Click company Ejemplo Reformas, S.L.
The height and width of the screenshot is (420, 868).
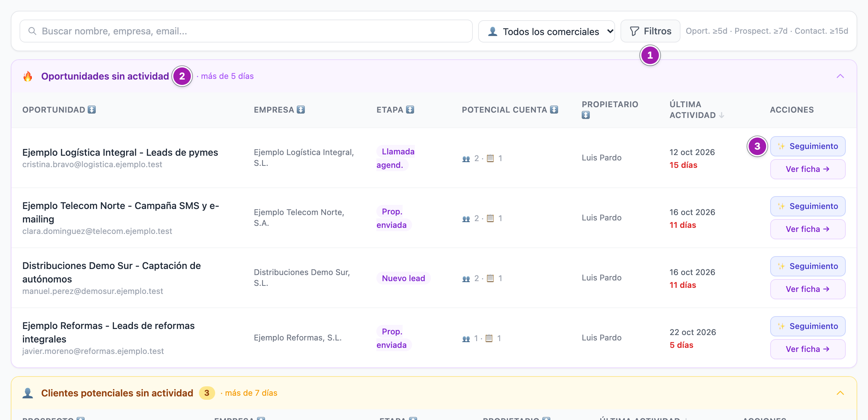click(x=298, y=338)
